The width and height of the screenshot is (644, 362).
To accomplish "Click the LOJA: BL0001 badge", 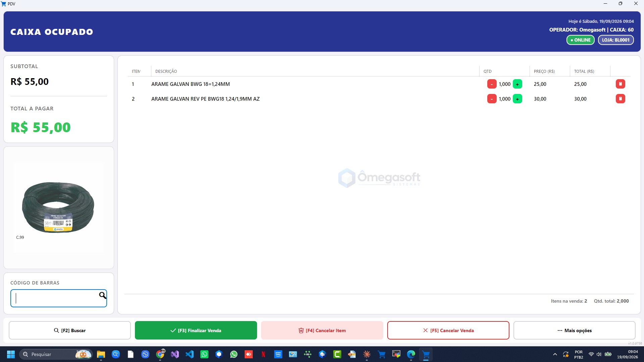I will 616,40.
